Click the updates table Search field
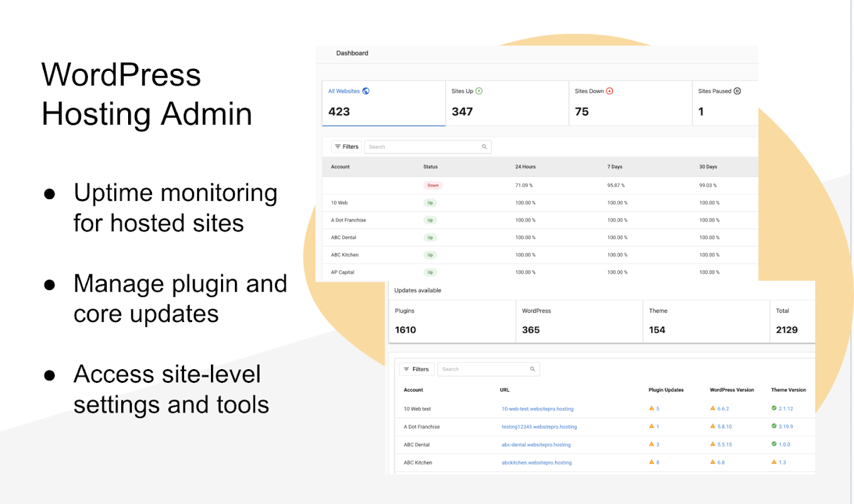 484,369
